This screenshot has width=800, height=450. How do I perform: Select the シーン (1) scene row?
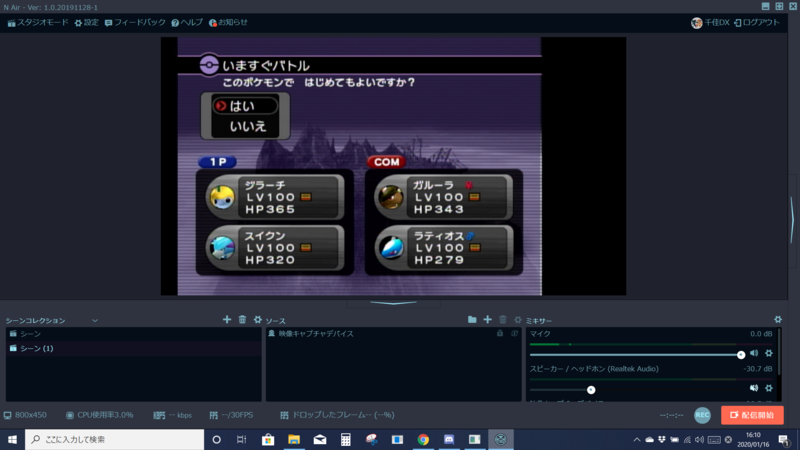point(134,348)
